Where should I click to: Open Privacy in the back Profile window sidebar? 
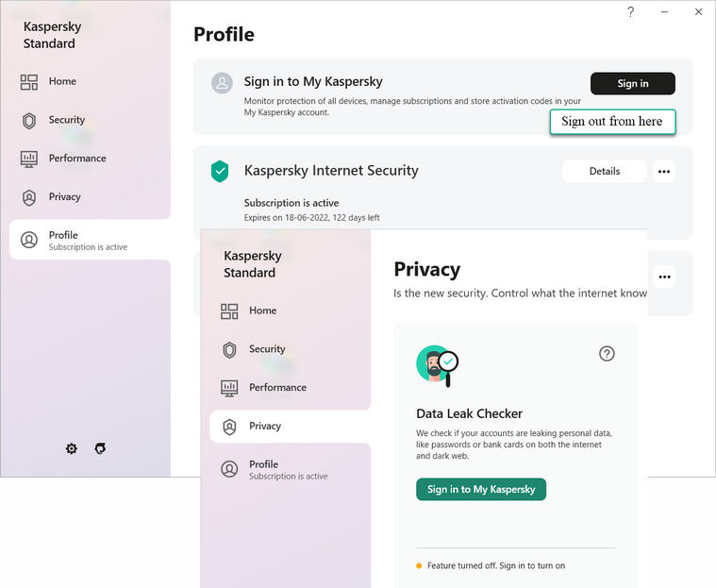pos(64,197)
